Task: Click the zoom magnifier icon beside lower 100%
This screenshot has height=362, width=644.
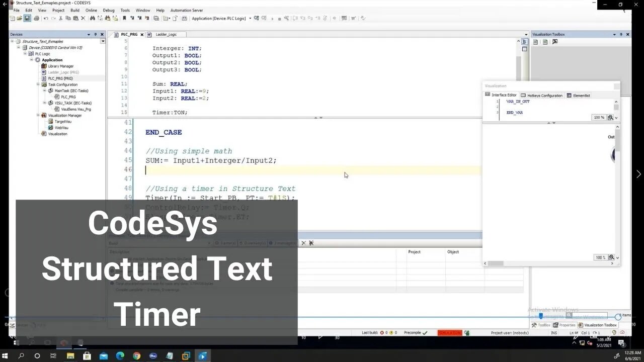Action: pos(610,257)
